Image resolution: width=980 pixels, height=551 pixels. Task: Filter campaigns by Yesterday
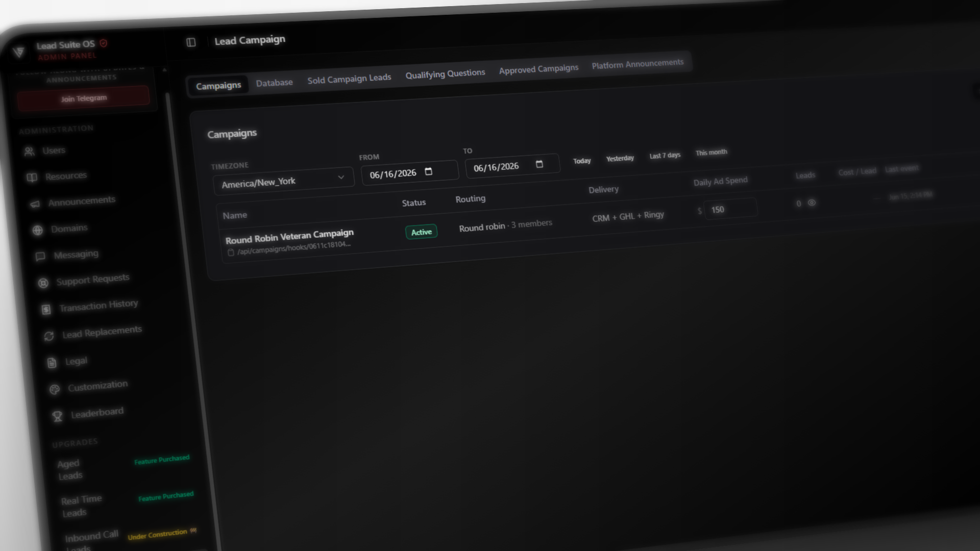620,158
